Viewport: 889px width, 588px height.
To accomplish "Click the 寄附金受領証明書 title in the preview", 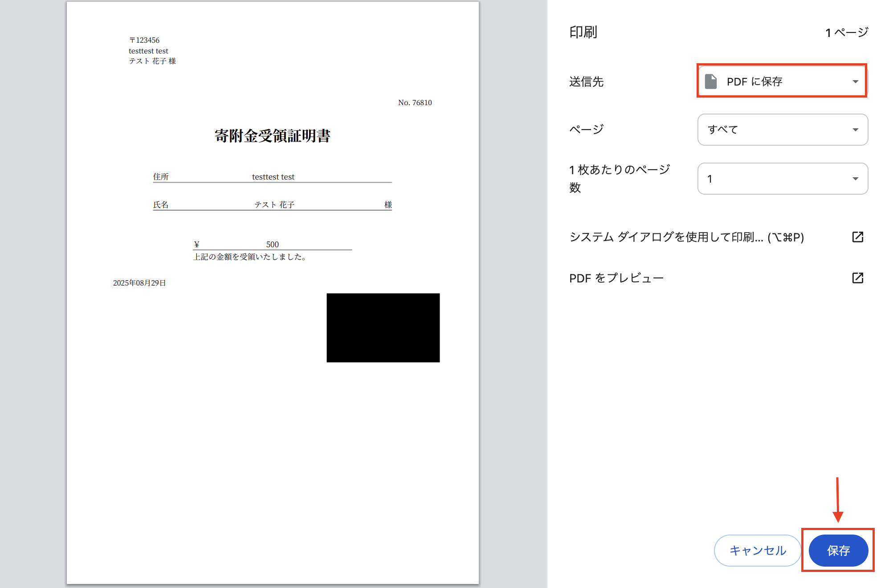I will [273, 136].
